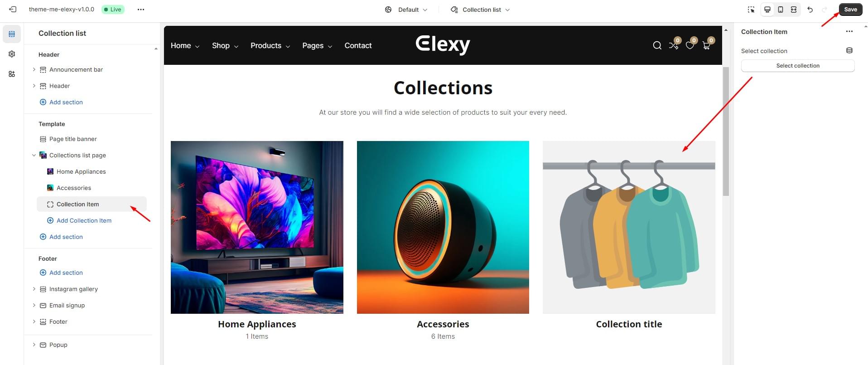The image size is (868, 365).
Task: Expand the Announcement bar section
Action: click(x=34, y=69)
